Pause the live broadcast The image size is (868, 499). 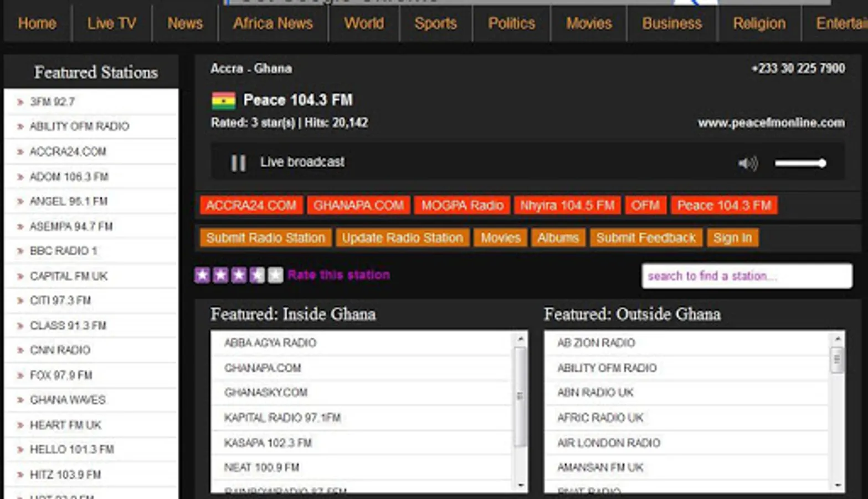[x=238, y=162]
